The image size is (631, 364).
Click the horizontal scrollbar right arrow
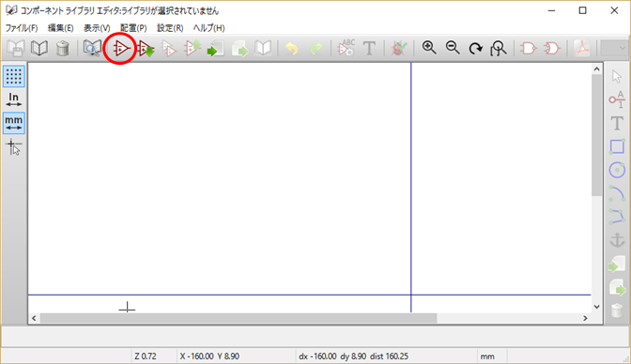coord(585,318)
